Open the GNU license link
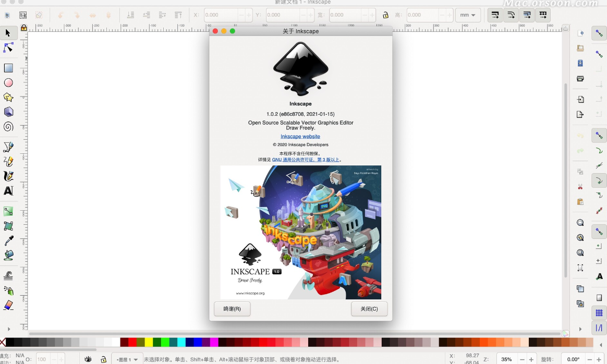The height and width of the screenshot is (364, 607). 306,160
